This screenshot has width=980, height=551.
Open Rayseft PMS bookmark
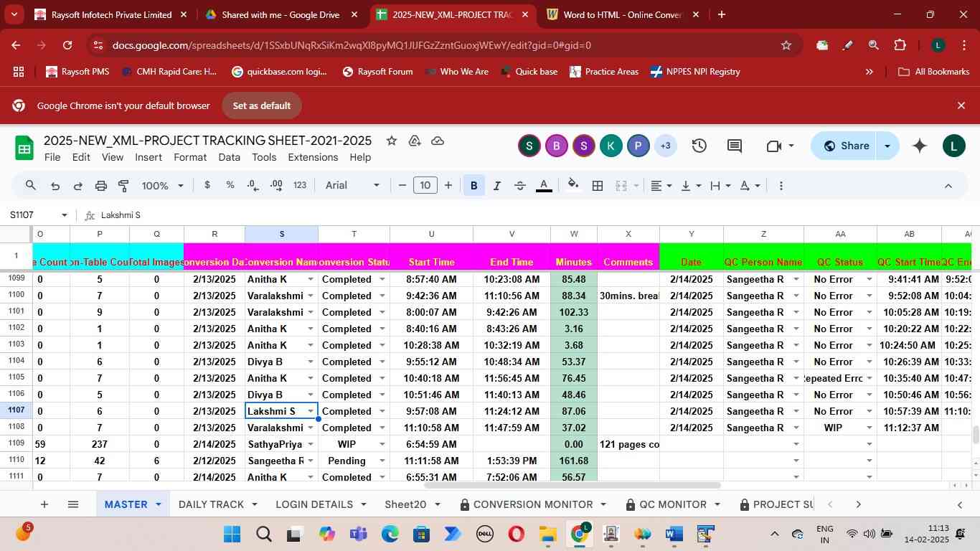pyautogui.click(x=77, y=72)
